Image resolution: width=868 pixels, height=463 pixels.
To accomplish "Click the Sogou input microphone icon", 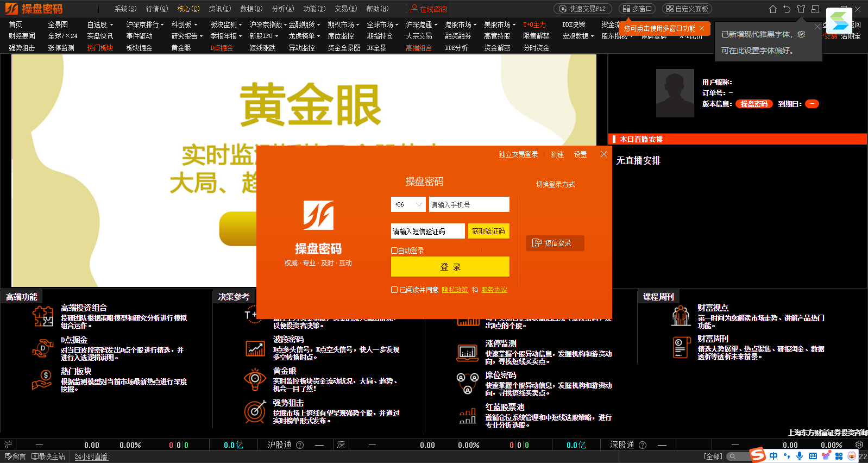I will coord(800,456).
